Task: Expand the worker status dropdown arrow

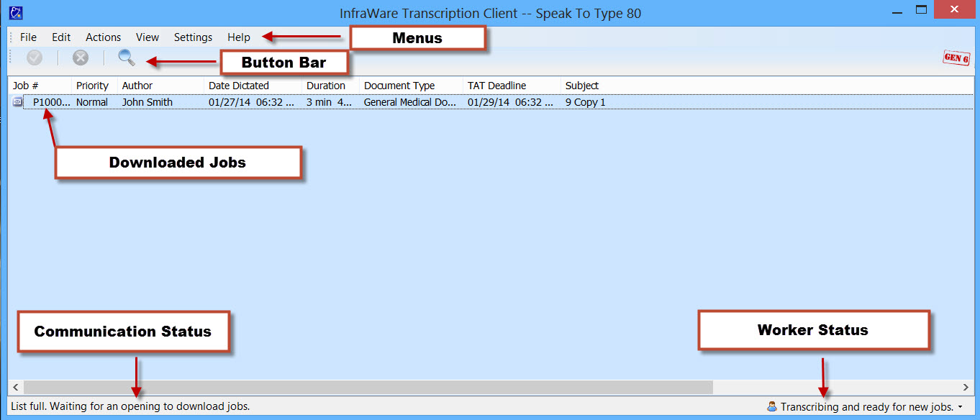Action: click(961, 408)
